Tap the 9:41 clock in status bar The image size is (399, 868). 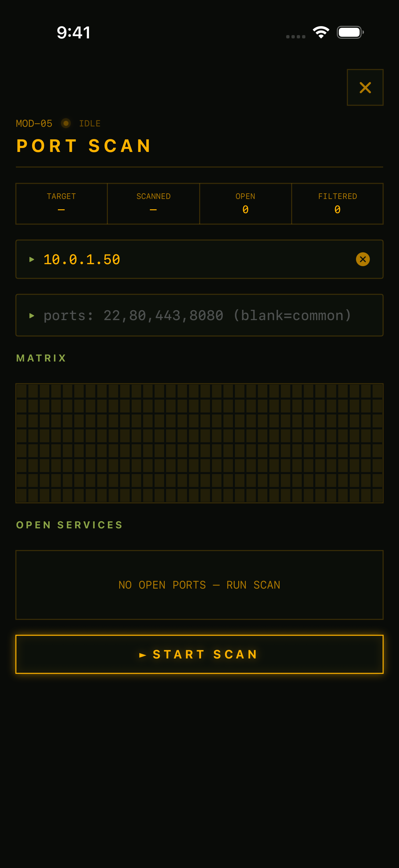pyautogui.click(x=73, y=32)
